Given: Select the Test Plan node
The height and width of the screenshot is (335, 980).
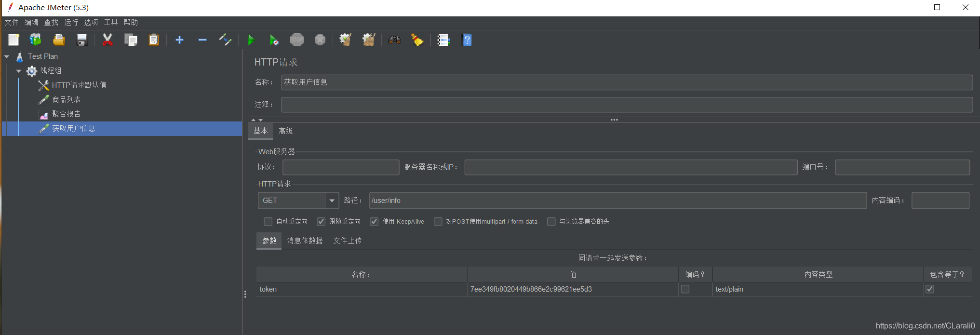Looking at the screenshot, I should tap(43, 56).
